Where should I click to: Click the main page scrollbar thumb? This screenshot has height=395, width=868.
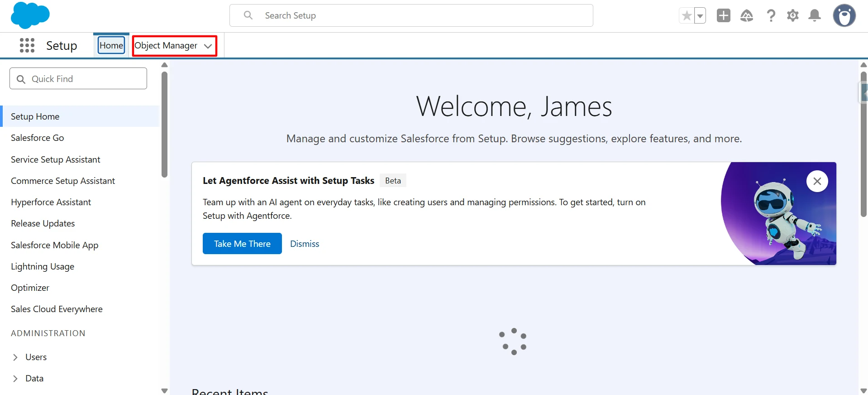pyautogui.click(x=863, y=144)
